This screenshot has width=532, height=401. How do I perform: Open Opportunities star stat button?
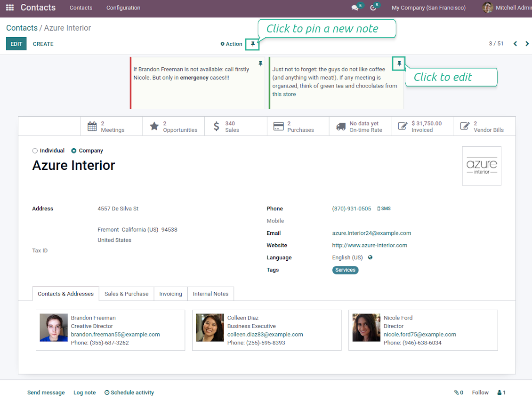tap(174, 127)
